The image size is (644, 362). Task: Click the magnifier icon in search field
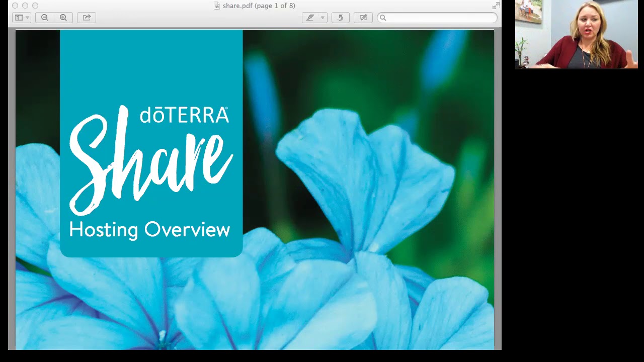[x=383, y=18]
